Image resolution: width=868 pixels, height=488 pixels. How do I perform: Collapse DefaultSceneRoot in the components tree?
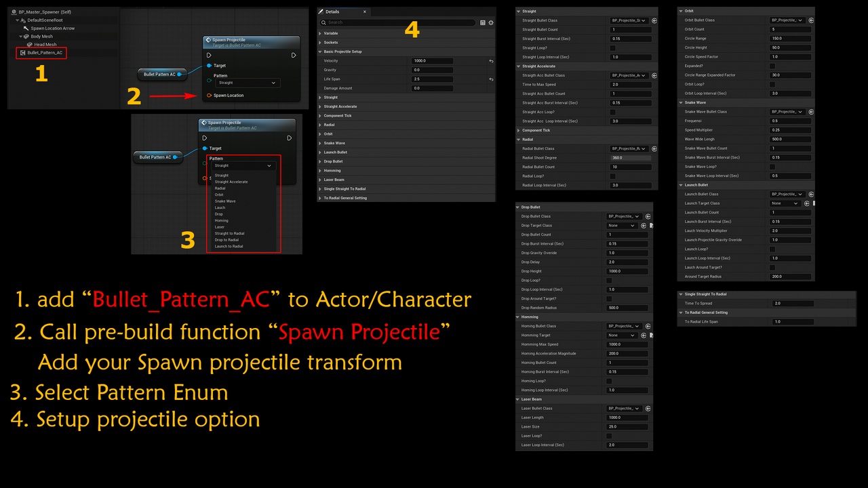18,20
